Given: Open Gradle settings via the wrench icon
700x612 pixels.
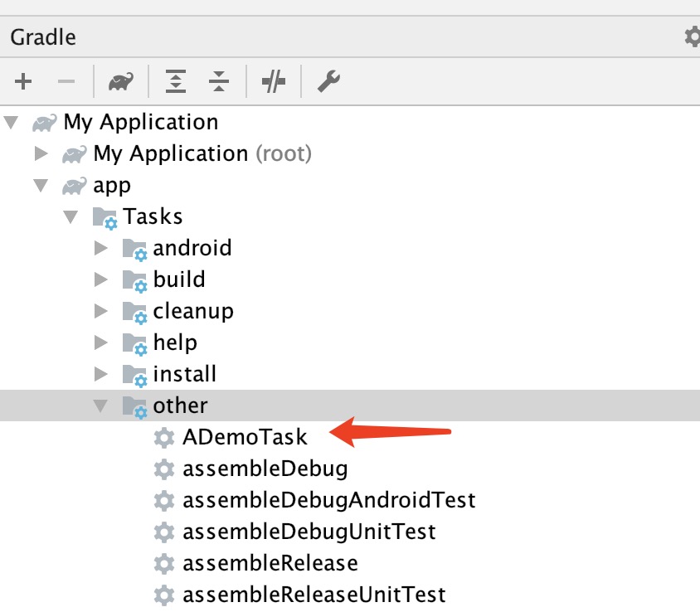Looking at the screenshot, I should pyautogui.click(x=329, y=81).
